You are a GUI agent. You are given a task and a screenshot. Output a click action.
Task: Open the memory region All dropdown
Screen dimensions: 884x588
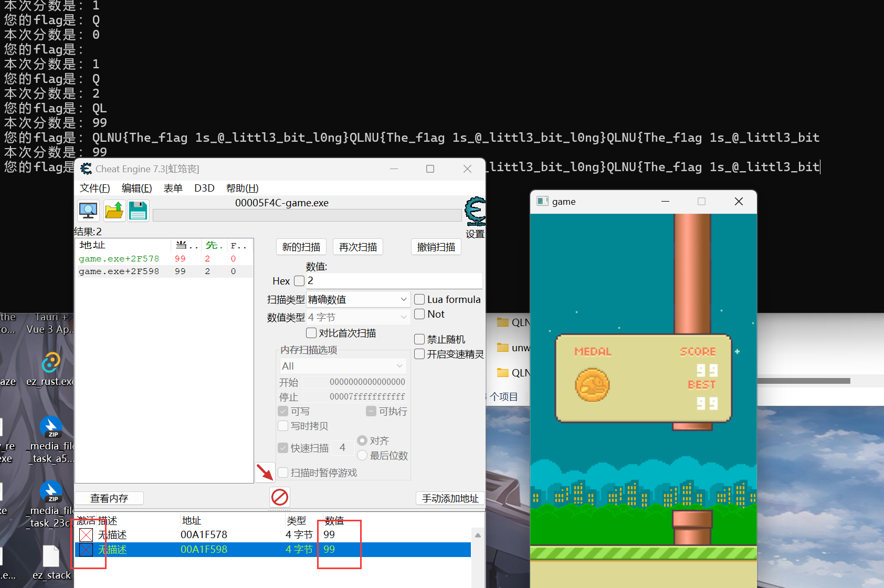pyautogui.click(x=342, y=366)
